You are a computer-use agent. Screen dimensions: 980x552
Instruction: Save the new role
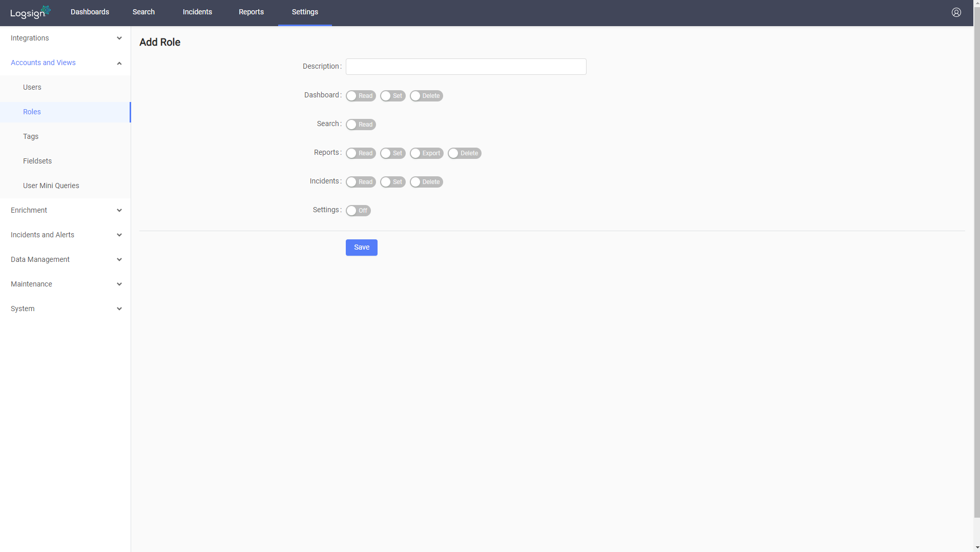click(362, 248)
